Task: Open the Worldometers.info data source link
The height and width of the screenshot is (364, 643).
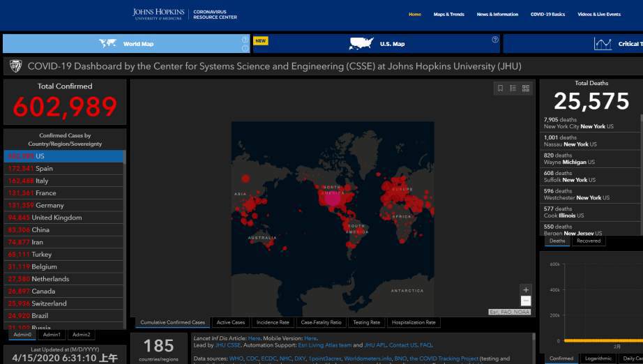Action: tap(368, 358)
